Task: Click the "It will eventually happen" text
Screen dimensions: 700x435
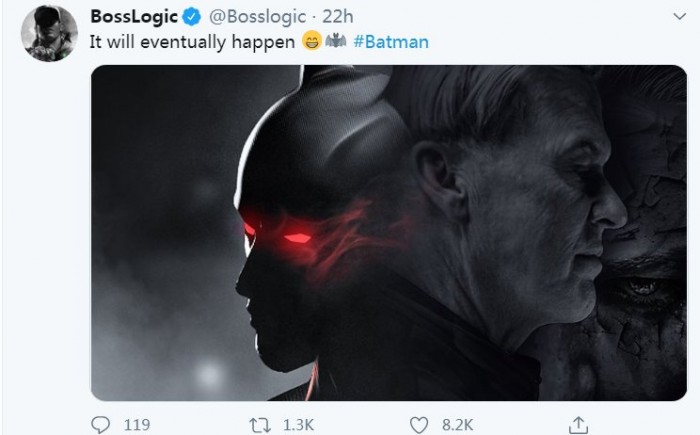Action: (x=193, y=42)
